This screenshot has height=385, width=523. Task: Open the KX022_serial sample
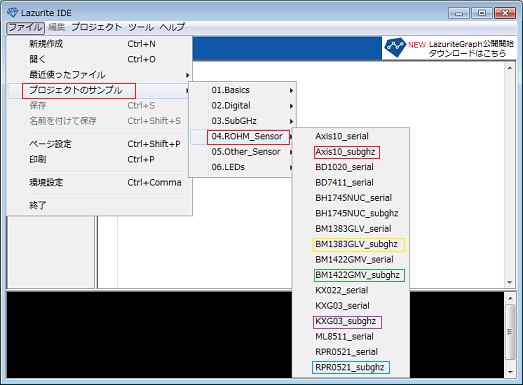point(351,290)
